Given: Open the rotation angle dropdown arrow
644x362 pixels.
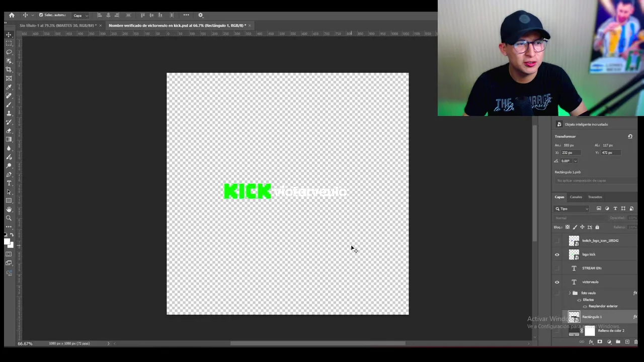Looking at the screenshot, I should tap(576, 161).
